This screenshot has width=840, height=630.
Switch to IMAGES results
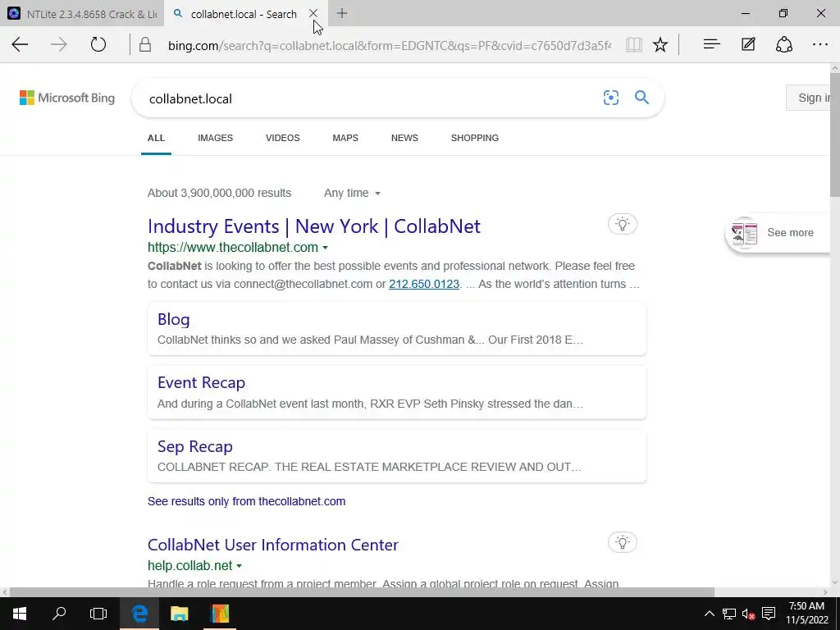point(216,138)
